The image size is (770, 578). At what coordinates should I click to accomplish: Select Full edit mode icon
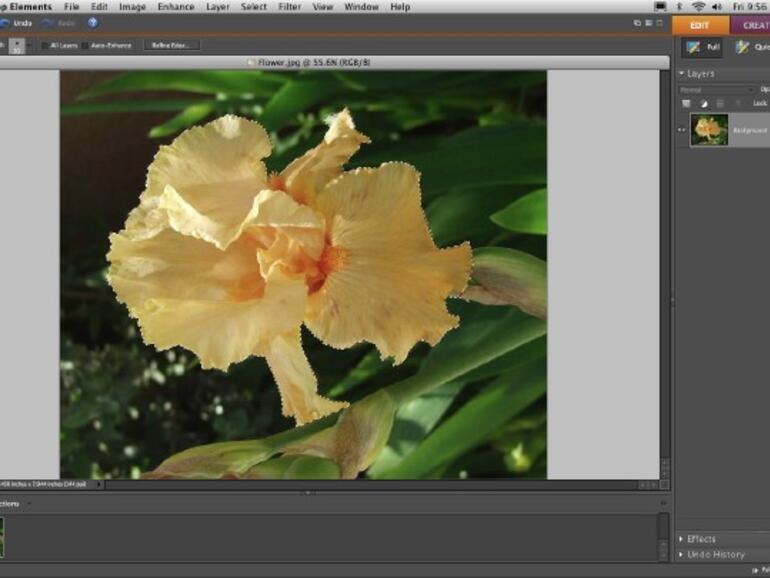click(x=692, y=47)
